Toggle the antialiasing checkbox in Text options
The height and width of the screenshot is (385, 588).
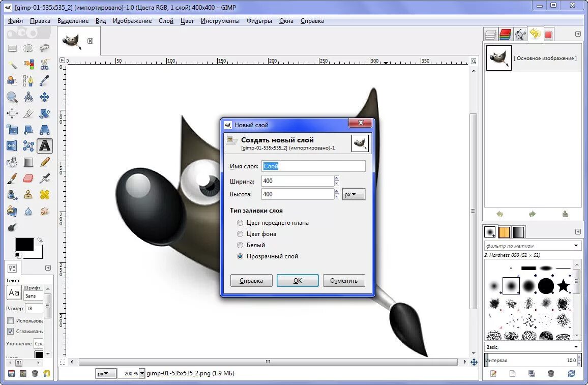coord(11,332)
